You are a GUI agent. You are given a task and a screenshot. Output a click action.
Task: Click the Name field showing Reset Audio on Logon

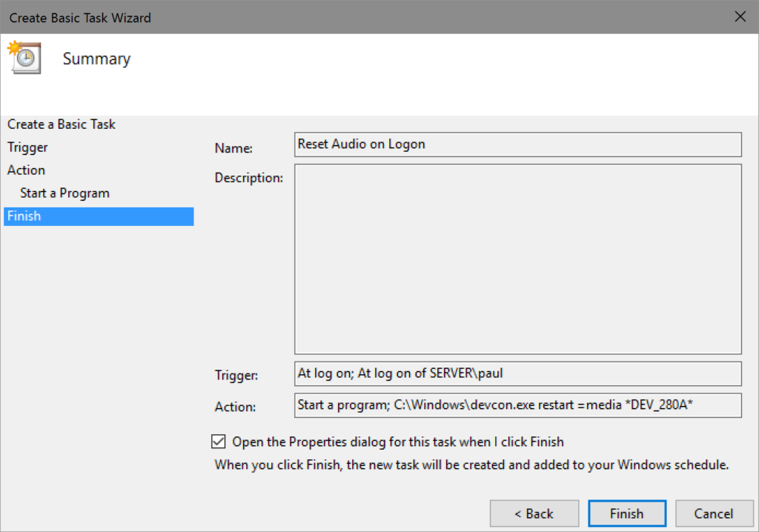click(x=517, y=144)
